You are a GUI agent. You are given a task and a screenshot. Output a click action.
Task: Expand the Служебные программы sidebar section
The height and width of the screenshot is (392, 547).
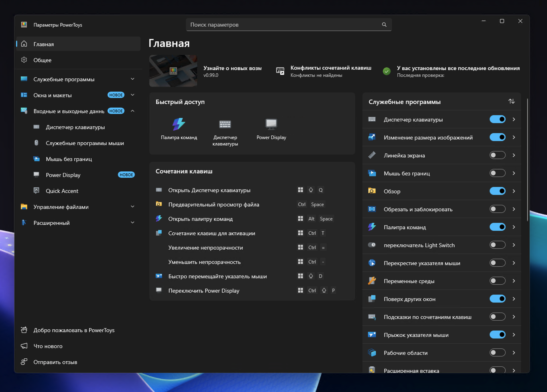pos(132,79)
